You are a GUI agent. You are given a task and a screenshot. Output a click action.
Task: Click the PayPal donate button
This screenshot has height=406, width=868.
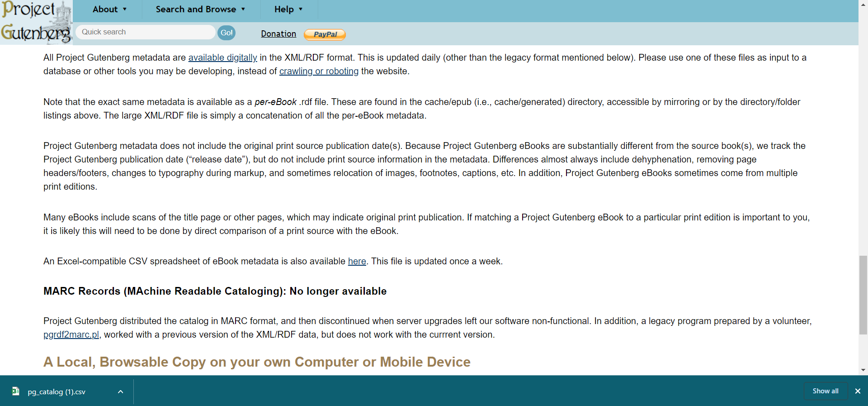pos(325,34)
